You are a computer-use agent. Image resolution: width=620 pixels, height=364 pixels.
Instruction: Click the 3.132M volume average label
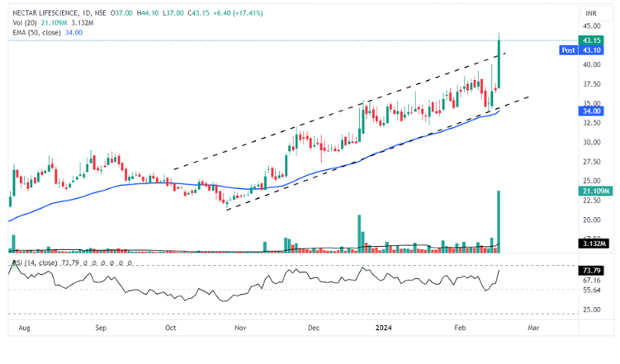(593, 243)
